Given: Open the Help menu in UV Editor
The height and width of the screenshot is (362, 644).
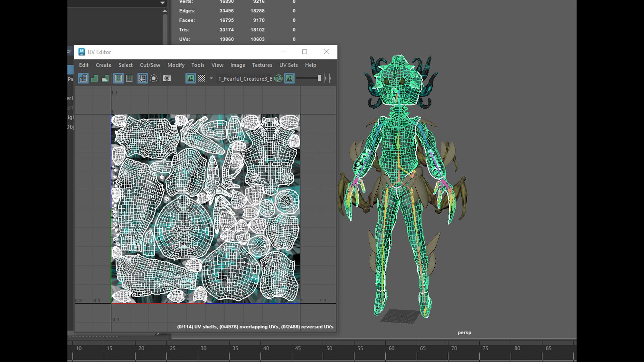Looking at the screenshot, I should (311, 65).
